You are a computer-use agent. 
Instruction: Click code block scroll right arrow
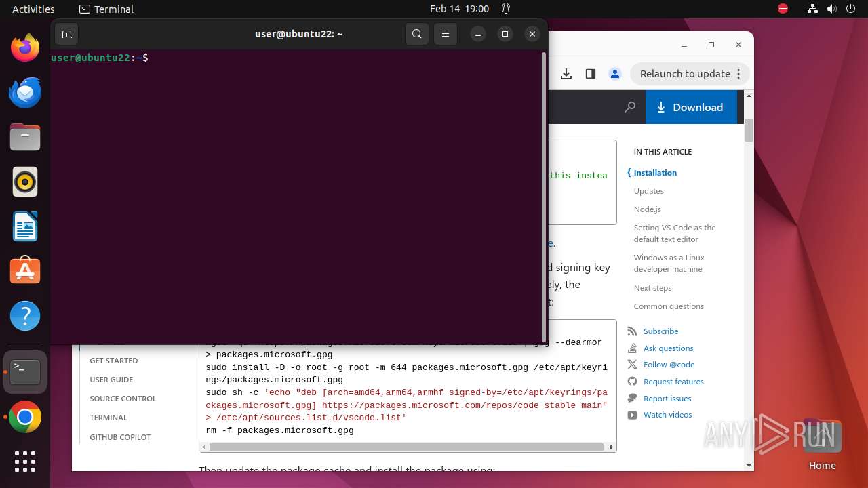click(x=612, y=447)
